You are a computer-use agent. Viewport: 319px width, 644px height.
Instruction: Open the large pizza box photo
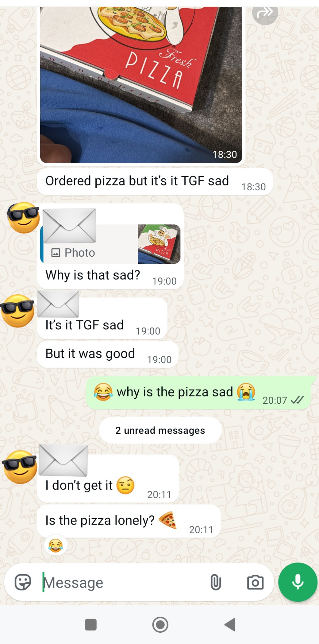coord(141,84)
